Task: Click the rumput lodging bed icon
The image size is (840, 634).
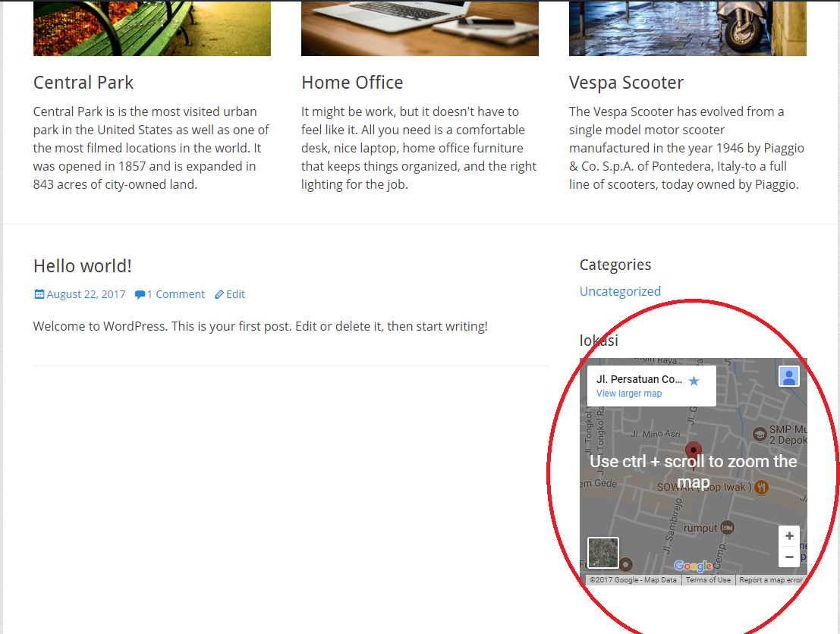Action: 727,528
